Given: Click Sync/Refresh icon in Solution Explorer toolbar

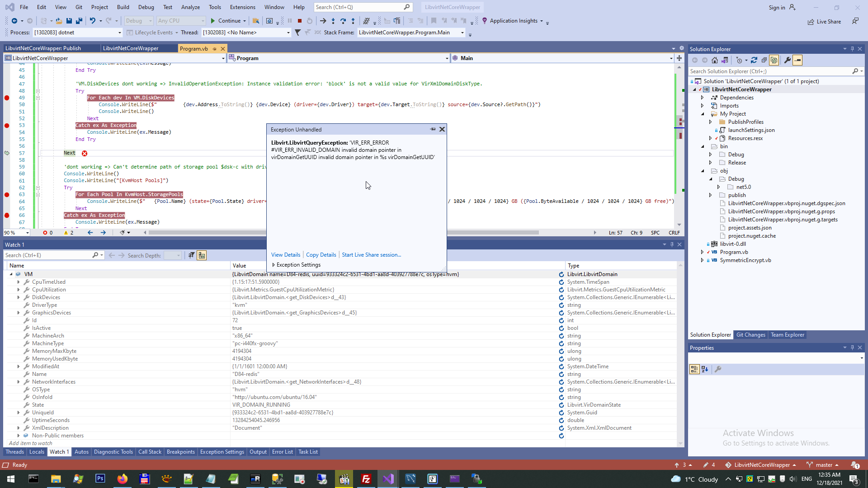Looking at the screenshot, I should (x=754, y=60).
